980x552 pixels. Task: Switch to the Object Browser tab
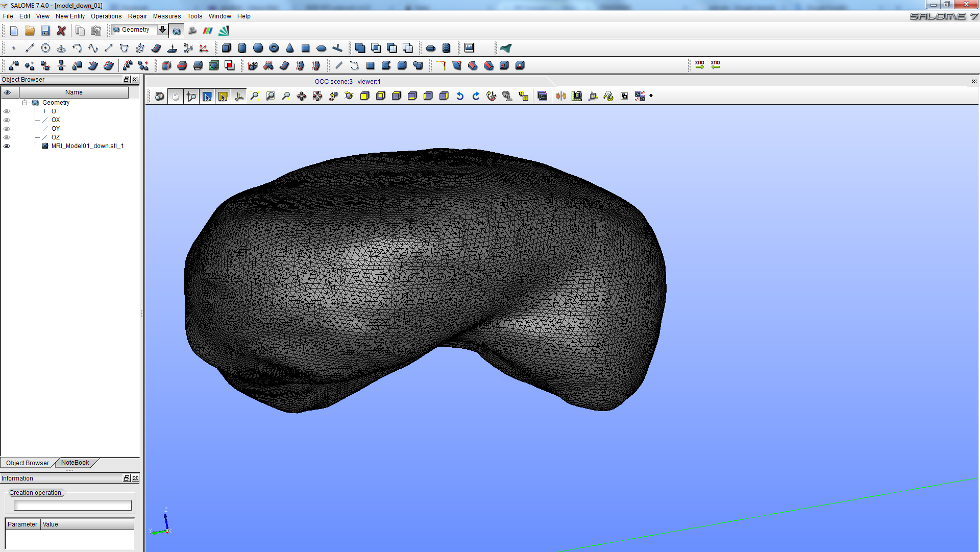[x=28, y=463]
